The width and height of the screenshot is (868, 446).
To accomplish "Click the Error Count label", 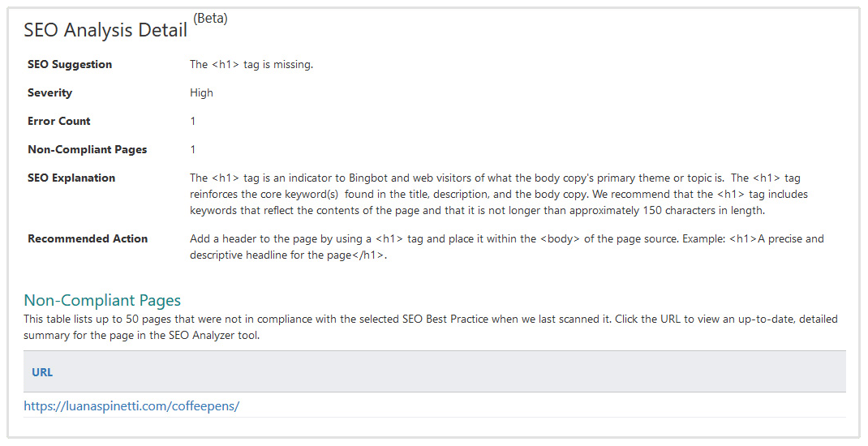I will (59, 121).
